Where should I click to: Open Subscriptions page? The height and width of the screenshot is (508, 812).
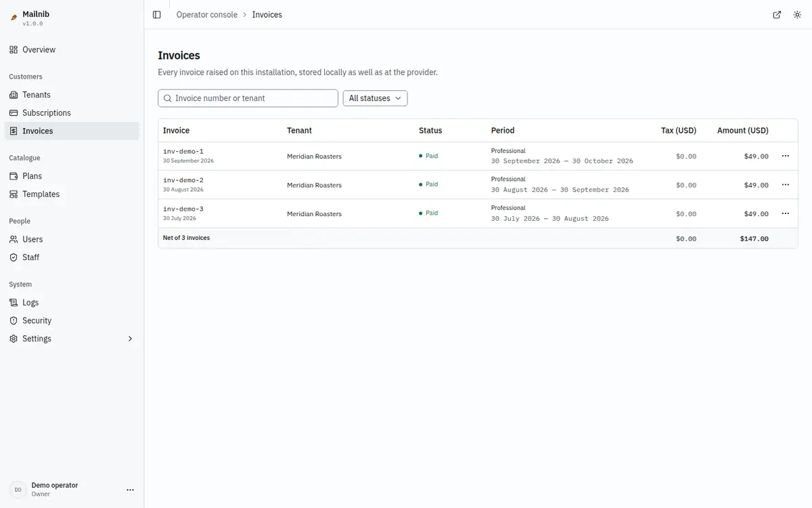coord(72,113)
